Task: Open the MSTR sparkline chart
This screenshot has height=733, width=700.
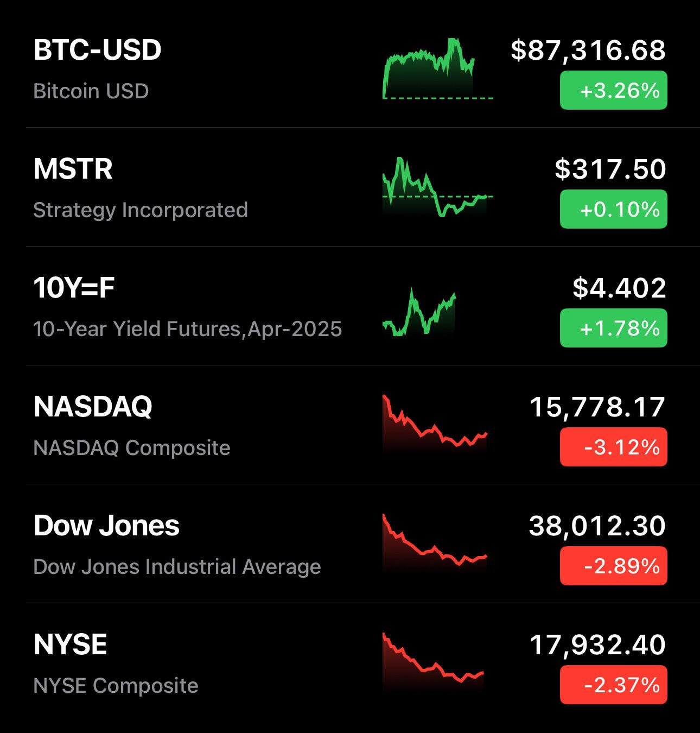Action: [438, 187]
